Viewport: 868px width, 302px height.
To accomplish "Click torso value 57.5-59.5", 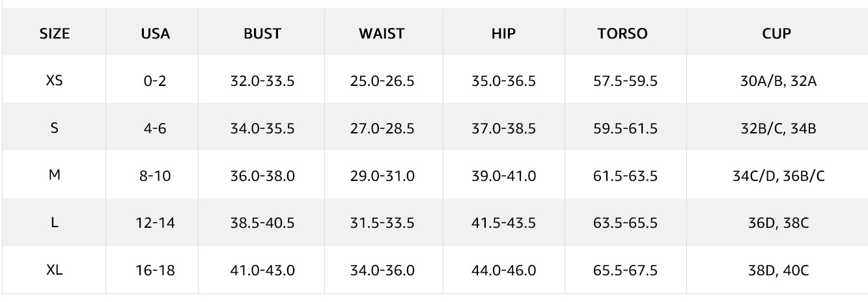I will point(625,82).
